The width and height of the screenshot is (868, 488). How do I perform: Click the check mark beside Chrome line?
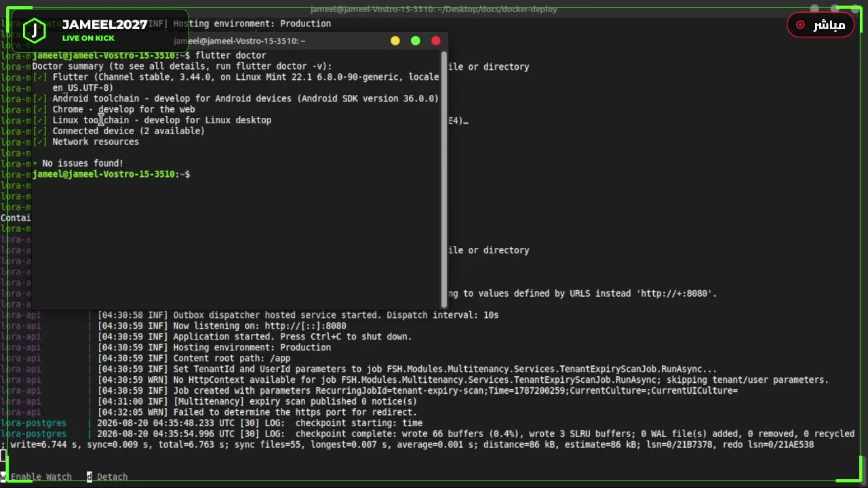point(40,109)
